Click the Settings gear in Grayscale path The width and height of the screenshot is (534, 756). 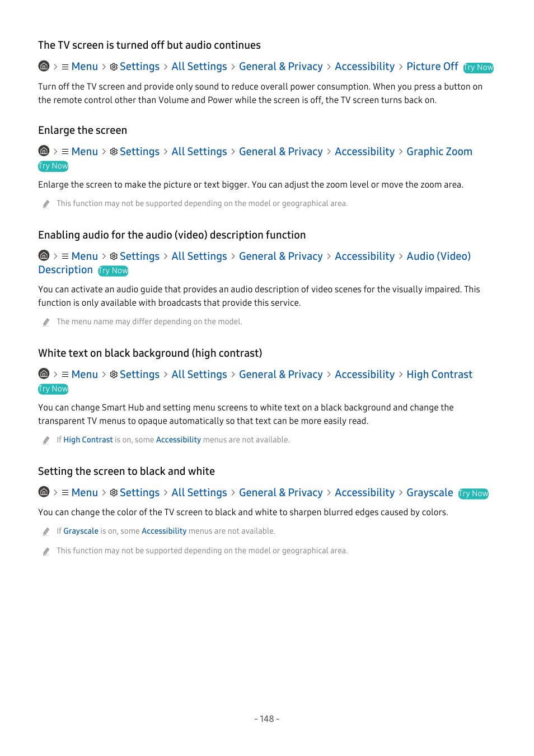114,493
